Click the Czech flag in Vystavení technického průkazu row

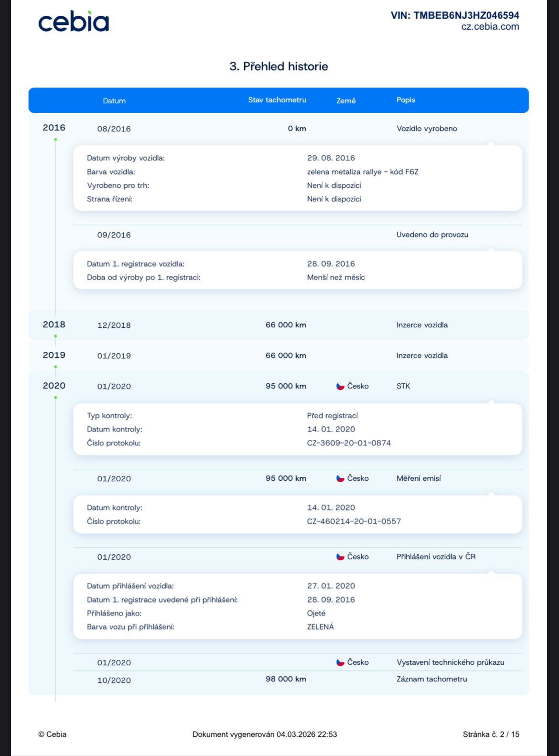[340, 662]
